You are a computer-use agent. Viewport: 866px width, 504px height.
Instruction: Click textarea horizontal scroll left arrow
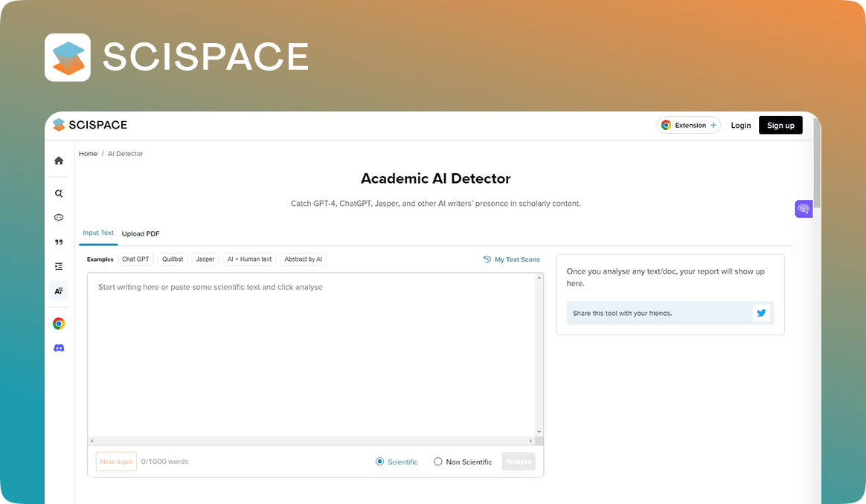click(92, 441)
